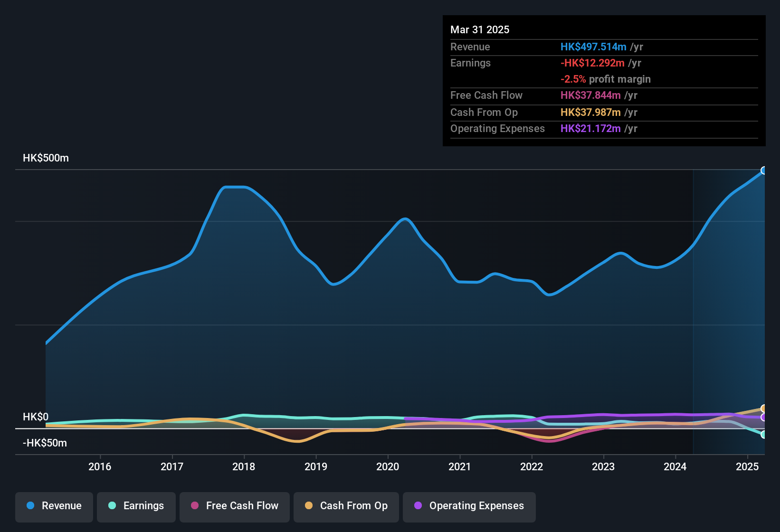Click the -2.5% profit margin indicator

(x=572, y=79)
